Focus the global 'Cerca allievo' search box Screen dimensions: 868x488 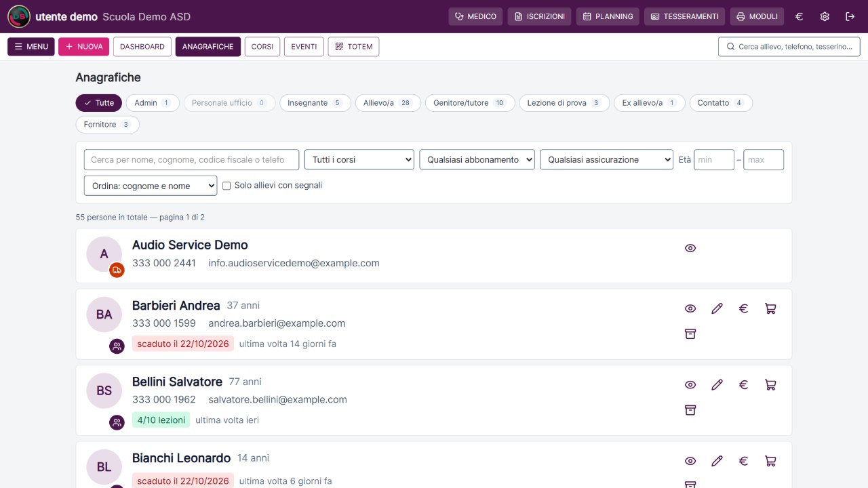coord(789,47)
